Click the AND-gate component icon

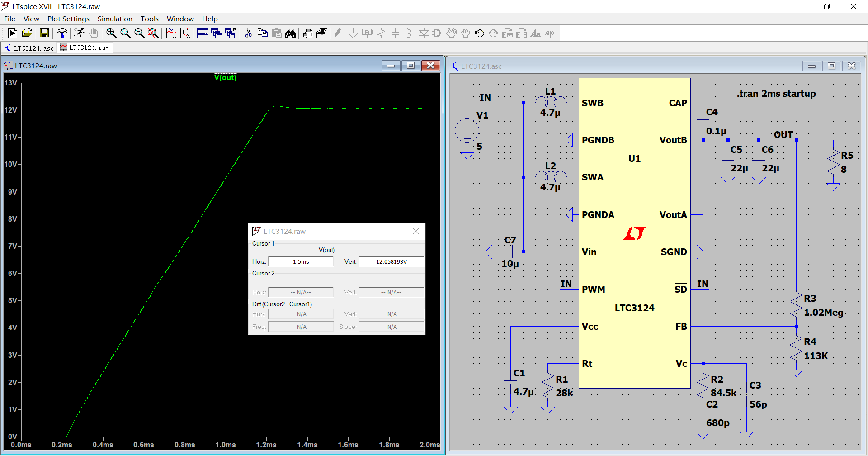click(437, 33)
